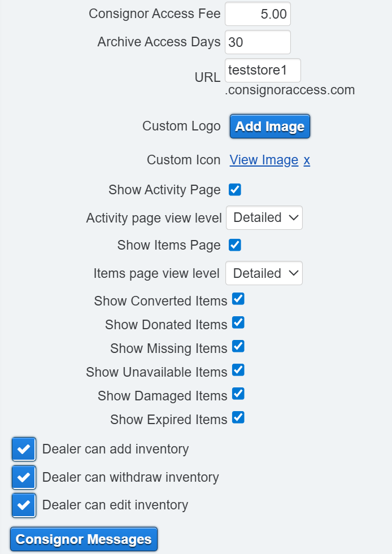This screenshot has height=554, width=392.
Task: Toggle Dealer can add inventory
Action: pos(24,450)
